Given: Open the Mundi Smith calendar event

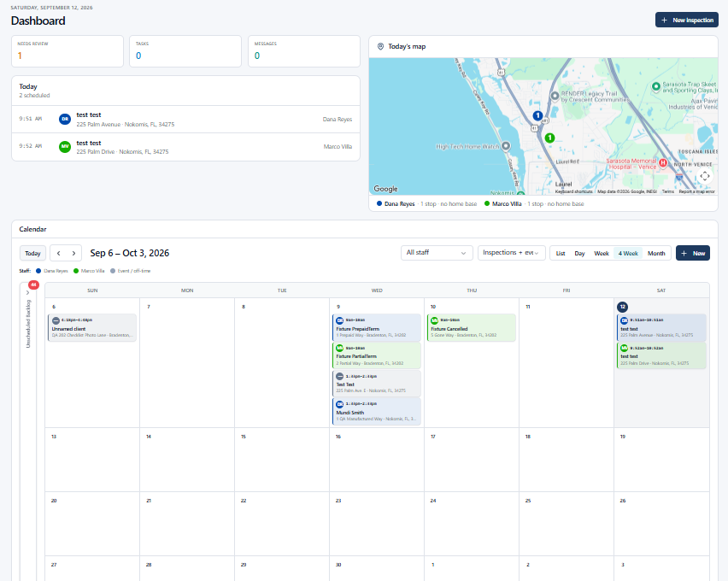Looking at the screenshot, I should coord(377,411).
